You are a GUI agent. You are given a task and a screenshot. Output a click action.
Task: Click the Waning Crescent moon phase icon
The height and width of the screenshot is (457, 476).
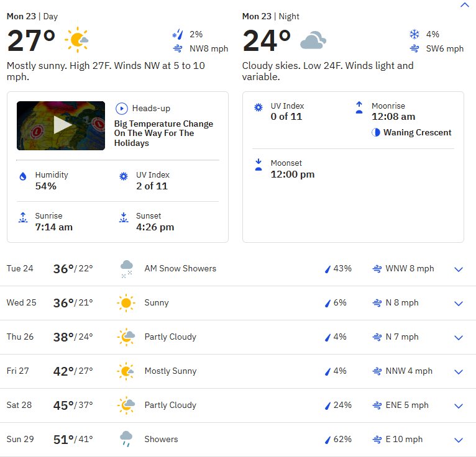coord(376,132)
